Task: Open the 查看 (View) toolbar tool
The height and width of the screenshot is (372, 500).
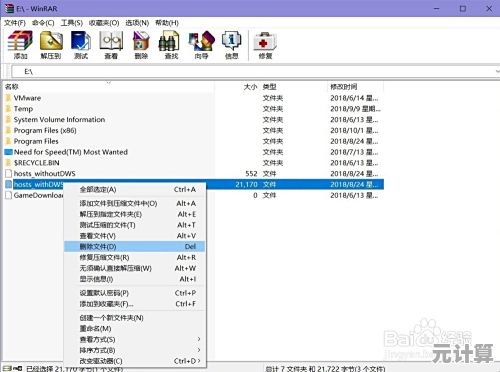Action: [x=111, y=45]
